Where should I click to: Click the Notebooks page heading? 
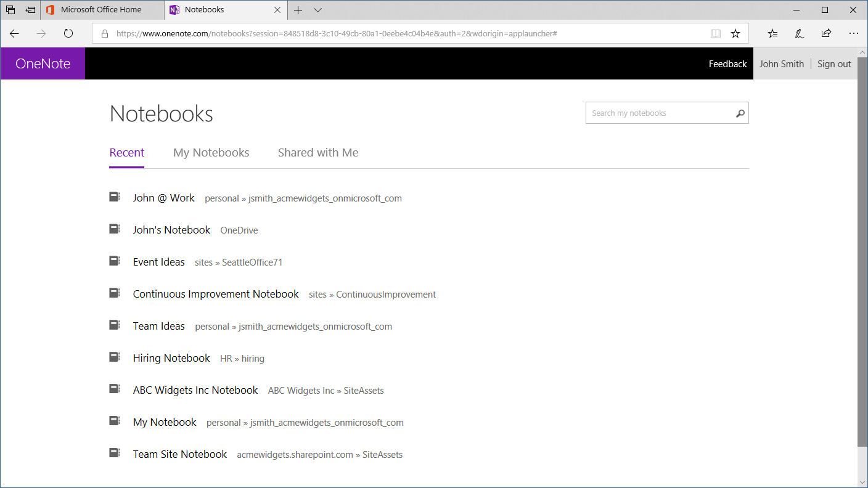click(162, 114)
